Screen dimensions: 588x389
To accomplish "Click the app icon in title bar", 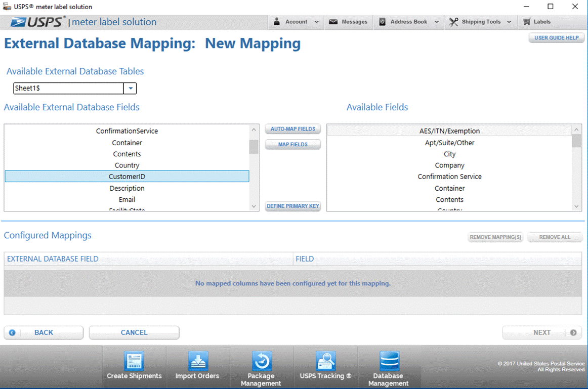I will click(x=7, y=7).
